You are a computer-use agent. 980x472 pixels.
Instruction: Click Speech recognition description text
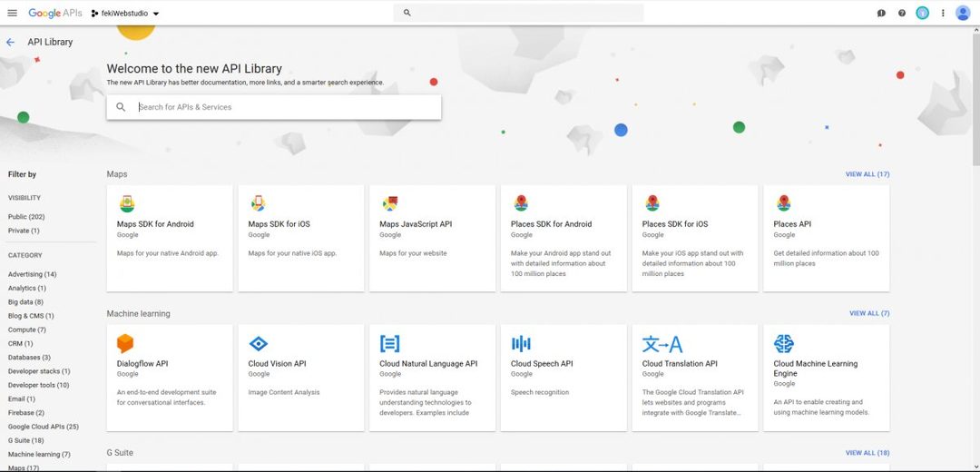(x=540, y=393)
